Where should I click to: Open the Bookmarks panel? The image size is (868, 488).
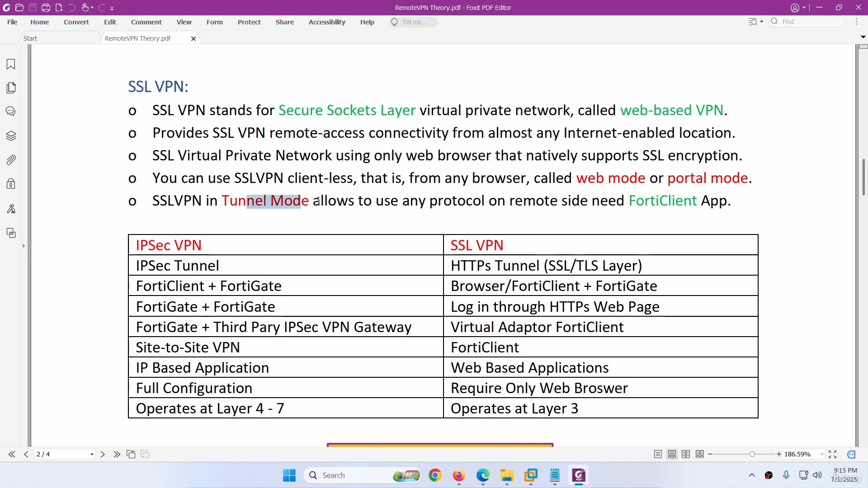point(11,64)
